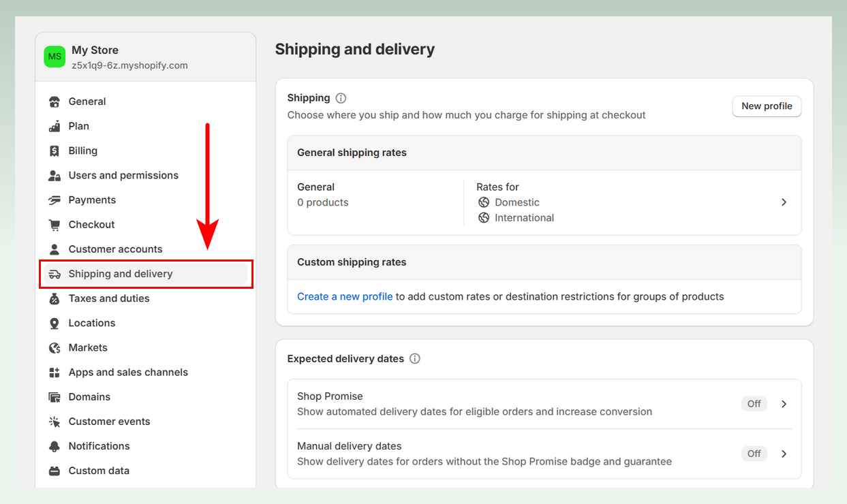Click the Locations pin icon

[x=55, y=322]
